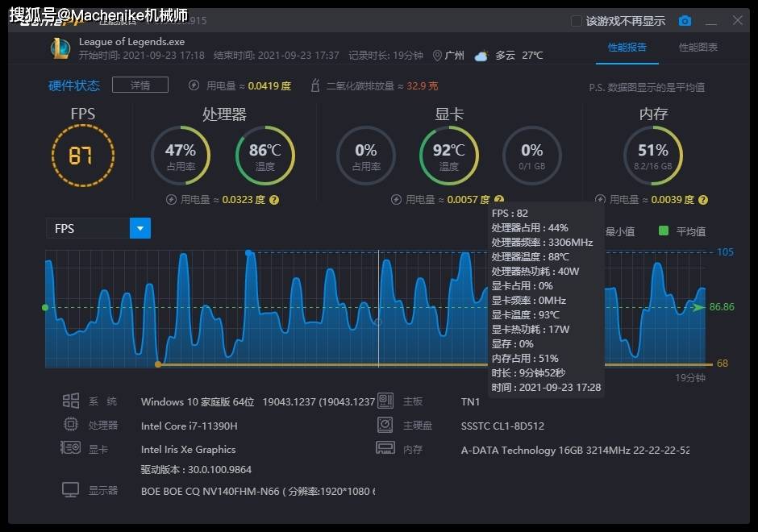Click the help icon beside GPU power 0.0057 度

point(499,199)
